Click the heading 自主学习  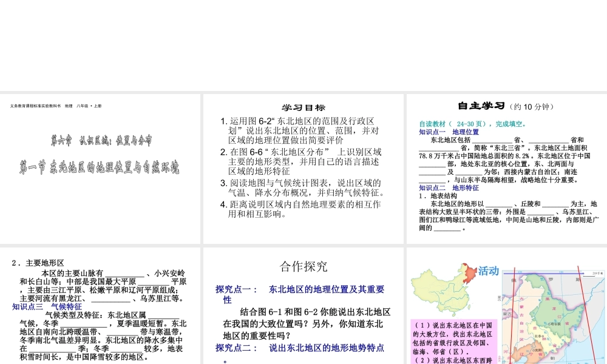tap(481, 106)
